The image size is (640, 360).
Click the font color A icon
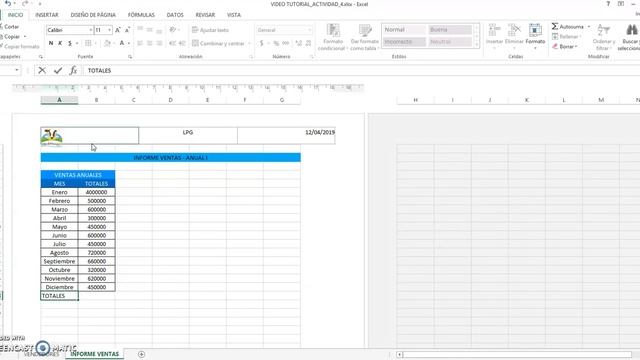[x=122, y=43]
